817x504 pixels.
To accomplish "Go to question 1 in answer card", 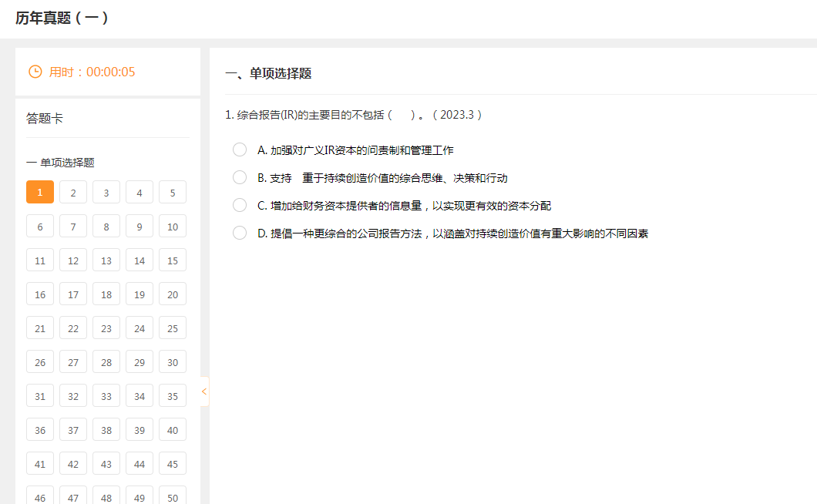I will [x=40, y=193].
